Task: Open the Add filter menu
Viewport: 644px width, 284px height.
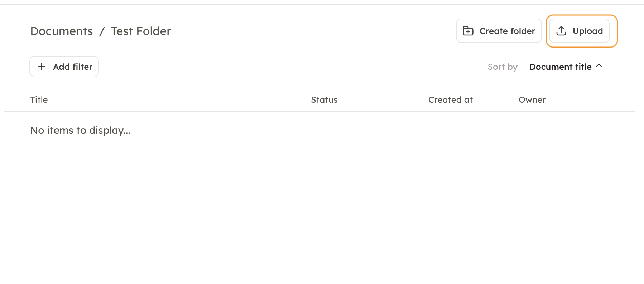Action: click(64, 67)
